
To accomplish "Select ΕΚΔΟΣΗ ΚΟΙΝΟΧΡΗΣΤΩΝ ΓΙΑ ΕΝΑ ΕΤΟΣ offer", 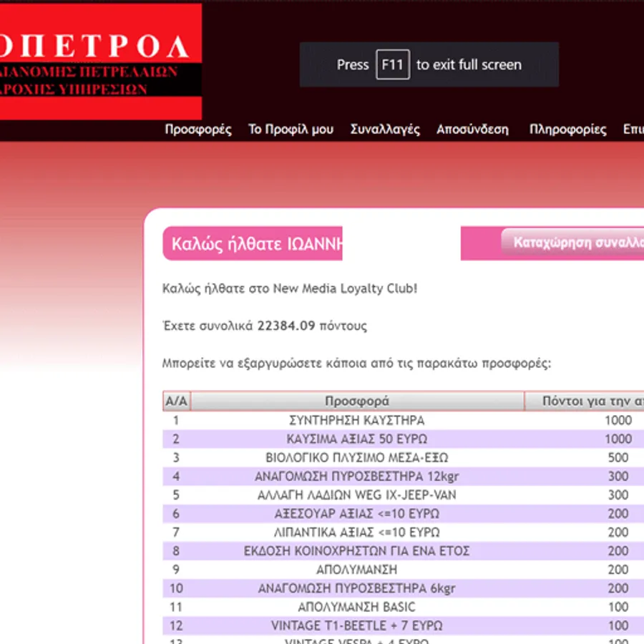I will point(404,551).
